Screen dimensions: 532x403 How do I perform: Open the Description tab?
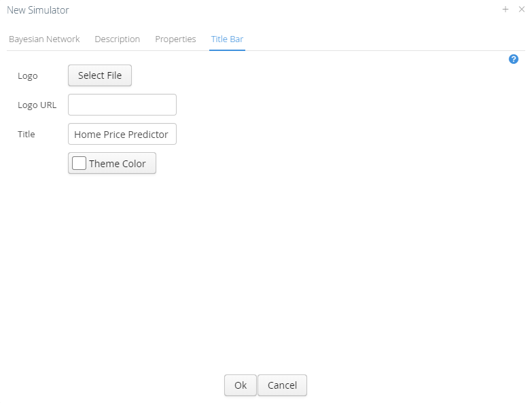point(118,39)
